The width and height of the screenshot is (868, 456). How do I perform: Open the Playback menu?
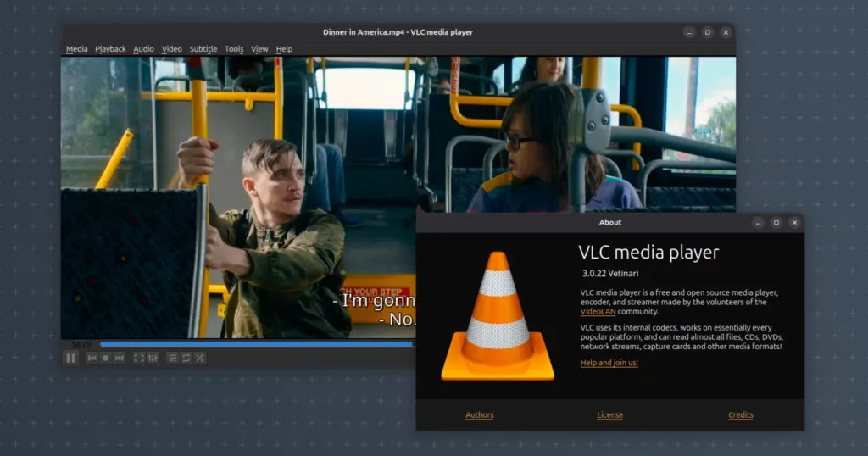(110, 49)
